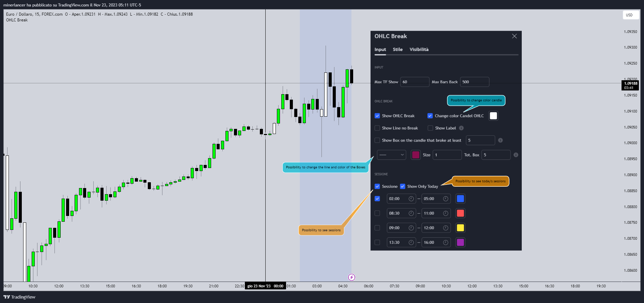Click the box break threshold field
This screenshot has height=303, width=644.
click(x=480, y=140)
